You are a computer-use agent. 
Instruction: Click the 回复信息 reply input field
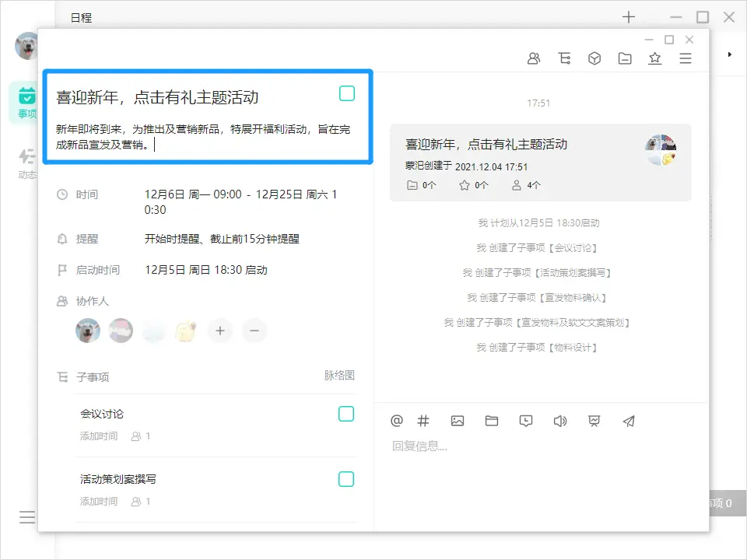coord(541,446)
